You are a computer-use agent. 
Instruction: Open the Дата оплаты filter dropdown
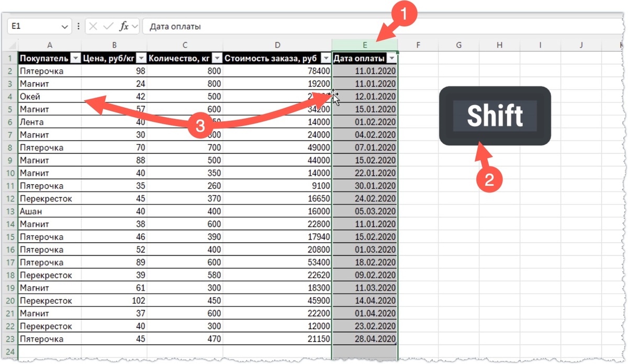click(391, 58)
